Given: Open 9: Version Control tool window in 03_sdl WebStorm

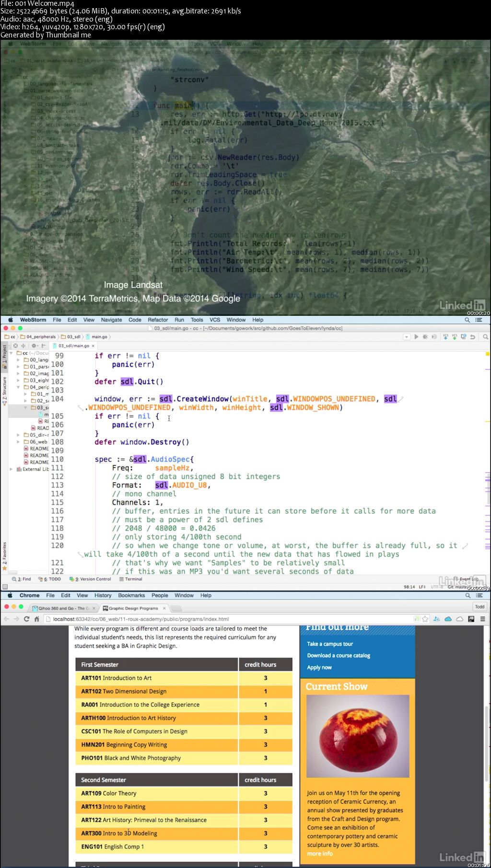Looking at the screenshot, I should [x=90, y=579].
